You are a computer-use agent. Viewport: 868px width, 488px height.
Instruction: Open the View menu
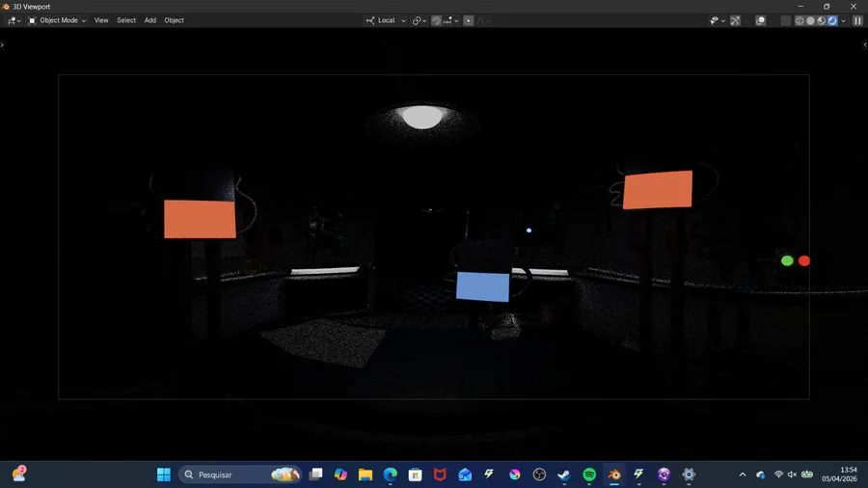pyautogui.click(x=101, y=20)
